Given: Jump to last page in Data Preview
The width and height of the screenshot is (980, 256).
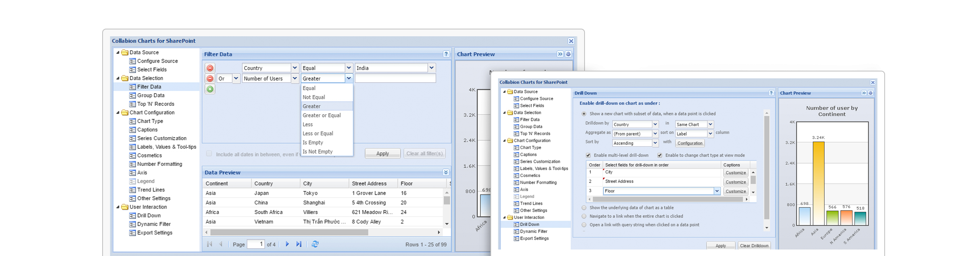Looking at the screenshot, I should coord(299,244).
